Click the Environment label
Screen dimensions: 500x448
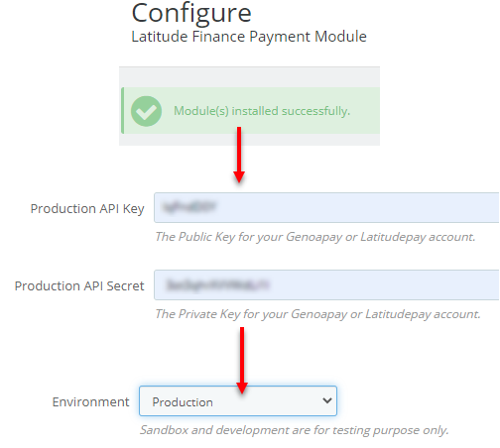(x=90, y=402)
